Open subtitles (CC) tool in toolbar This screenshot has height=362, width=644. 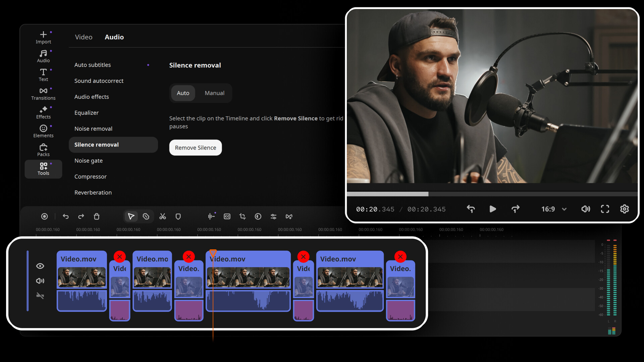[x=227, y=217]
